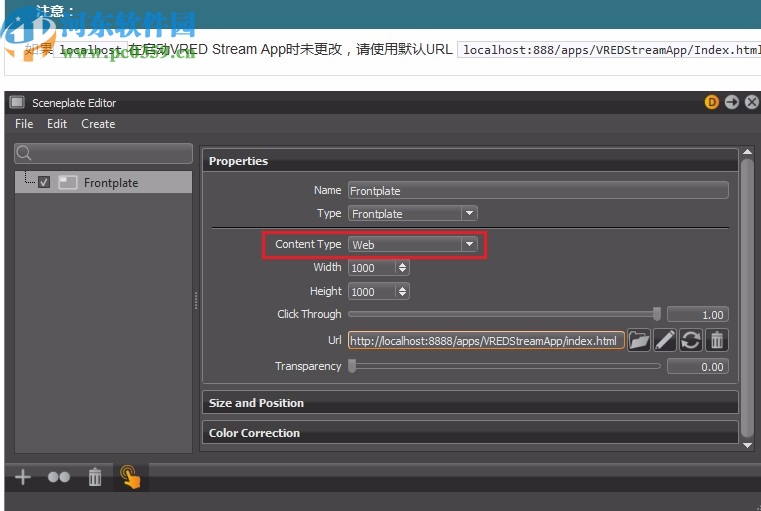This screenshot has width=761, height=511.
Task: Click the Frontplate node type icon
Action: 67,182
